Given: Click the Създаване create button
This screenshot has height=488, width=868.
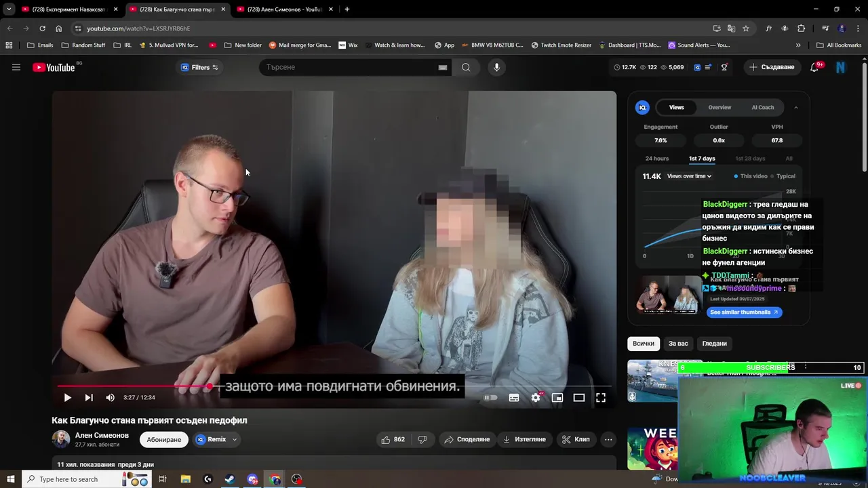Looking at the screenshot, I should [x=772, y=67].
